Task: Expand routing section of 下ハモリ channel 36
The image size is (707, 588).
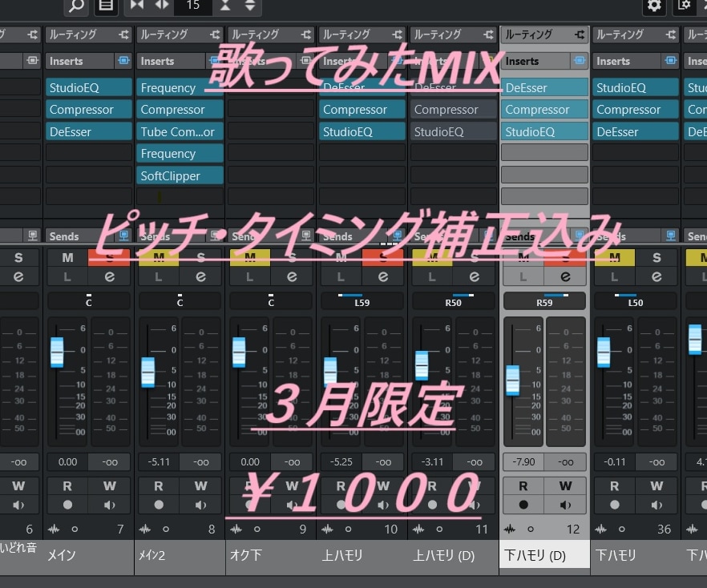Action: pyautogui.click(x=636, y=34)
